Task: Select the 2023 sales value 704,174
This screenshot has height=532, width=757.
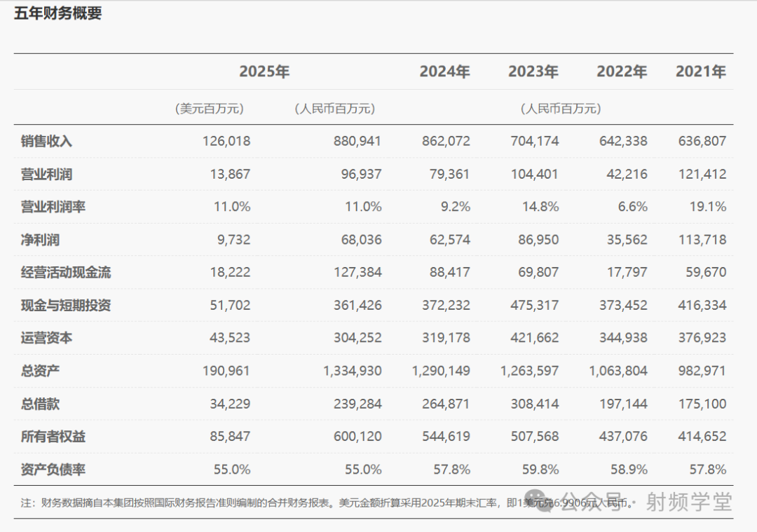Action: [535, 141]
